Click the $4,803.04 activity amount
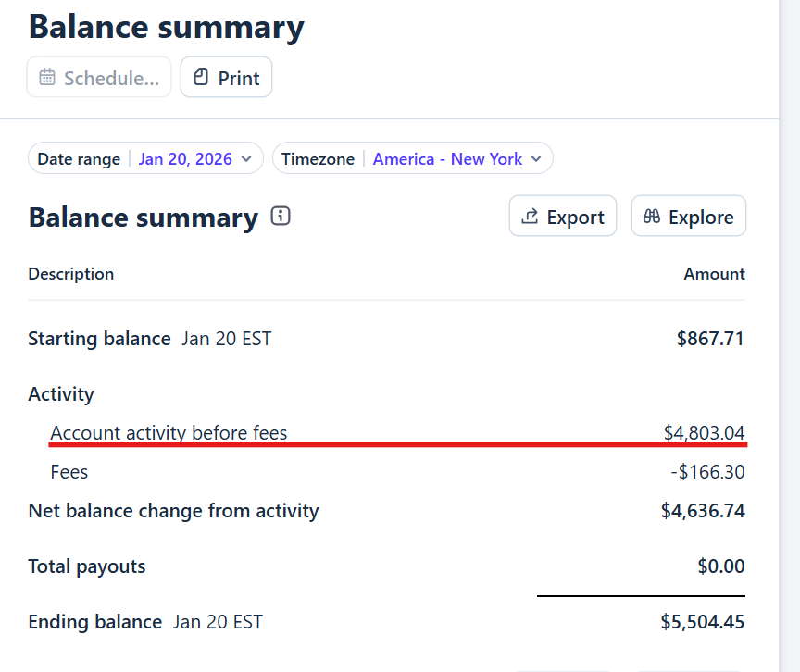 click(x=704, y=432)
